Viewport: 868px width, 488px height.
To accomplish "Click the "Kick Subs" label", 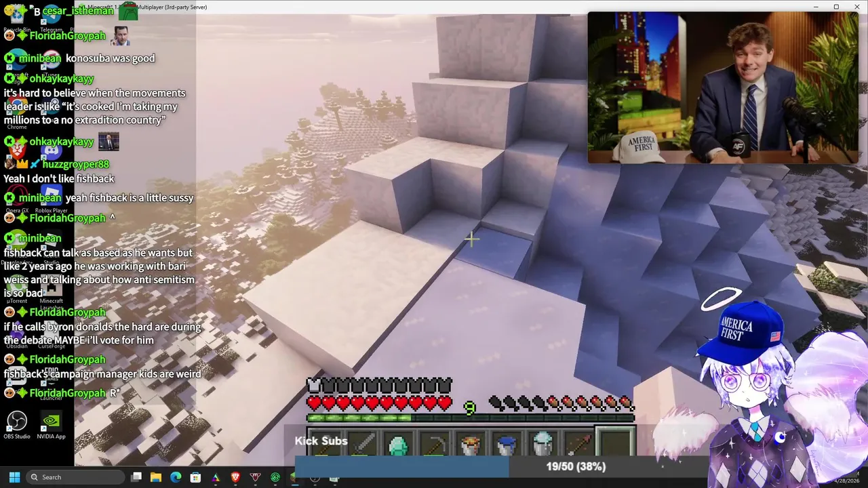I will coord(321,441).
